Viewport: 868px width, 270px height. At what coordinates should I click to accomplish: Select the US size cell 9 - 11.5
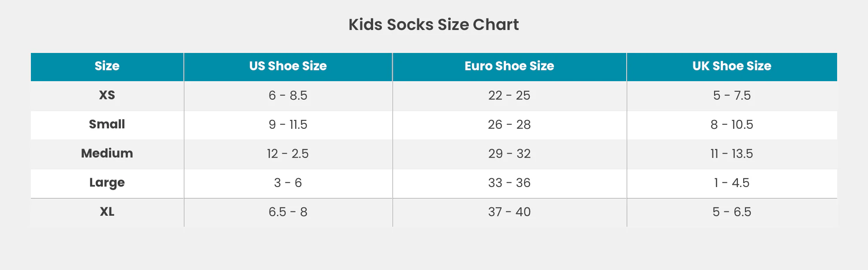click(288, 124)
